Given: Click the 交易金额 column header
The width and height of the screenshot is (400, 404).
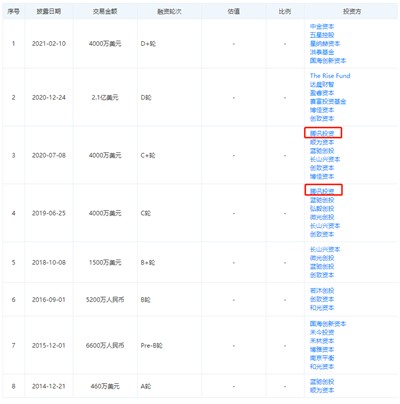Looking at the screenshot, I should click(x=105, y=11).
